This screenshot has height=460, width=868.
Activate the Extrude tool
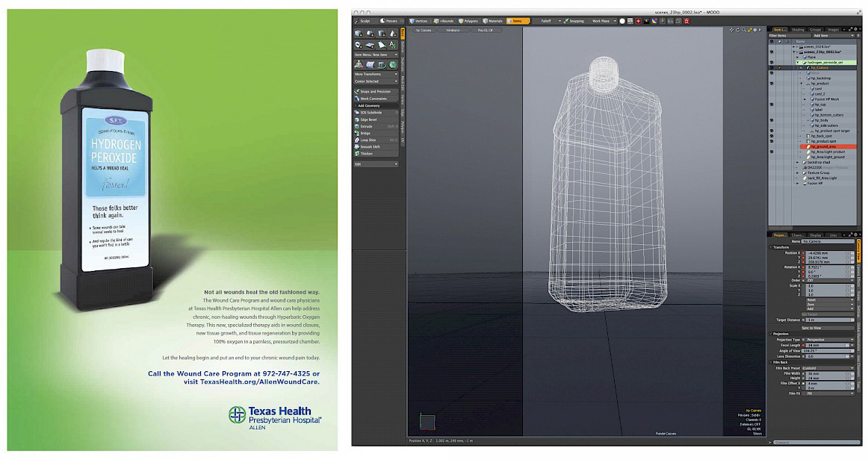(376, 126)
